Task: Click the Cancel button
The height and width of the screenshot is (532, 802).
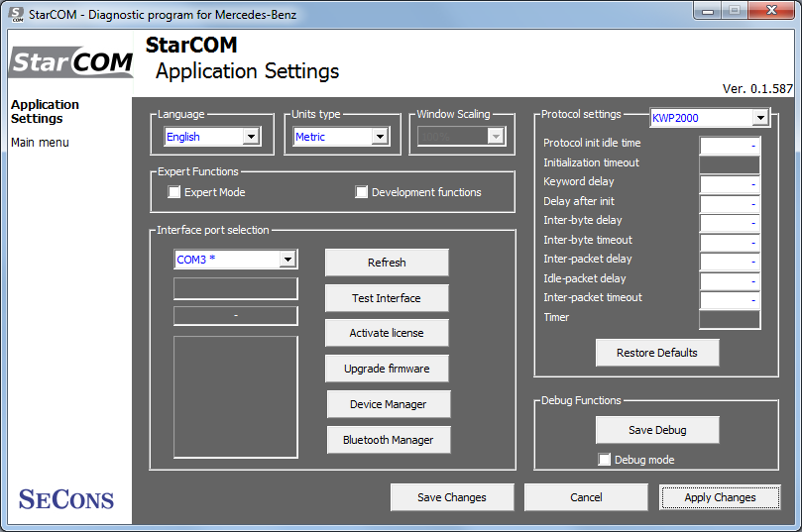Action: pos(586,497)
